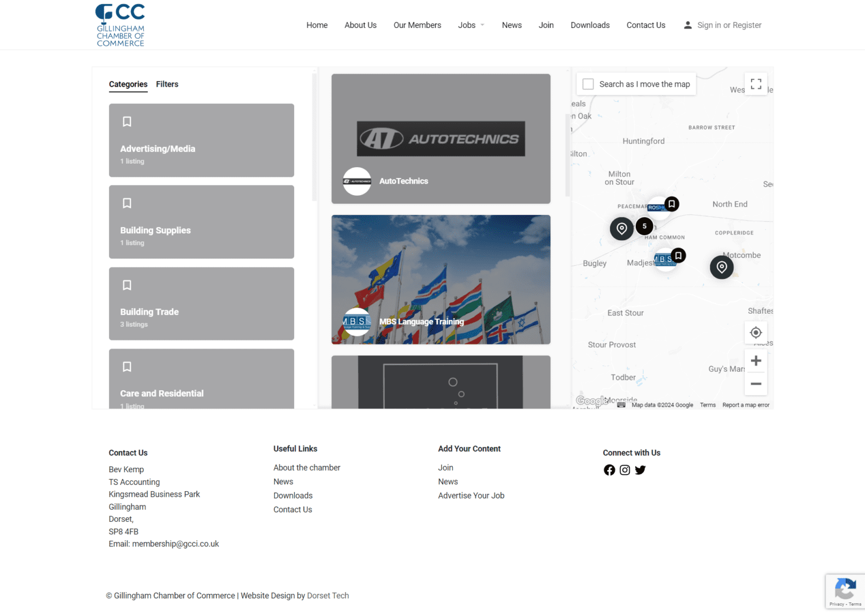865x616 pixels.
Task: Click Sign in or Register
Action: tap(729, 25)
